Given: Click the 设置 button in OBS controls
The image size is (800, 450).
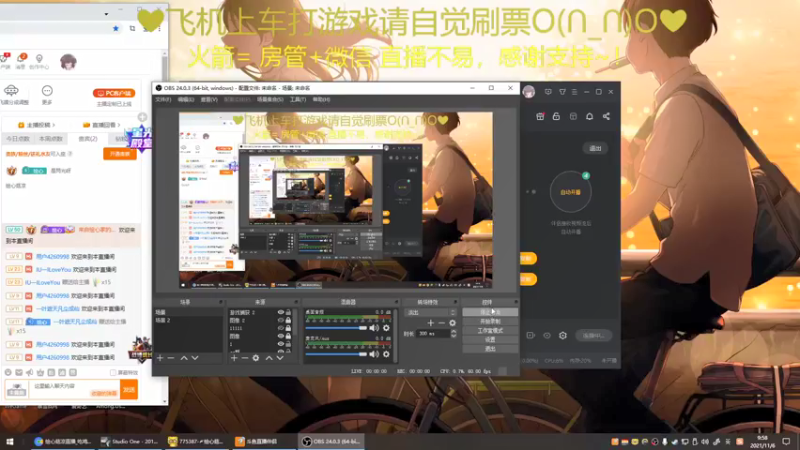Looking at the screenshot, I should click(x=490, y=340).
